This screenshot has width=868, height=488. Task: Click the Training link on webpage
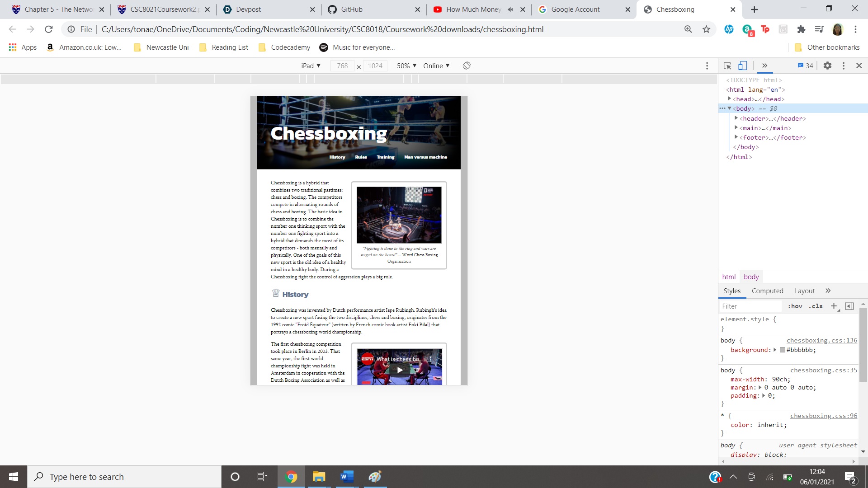[x=385, y=157]
